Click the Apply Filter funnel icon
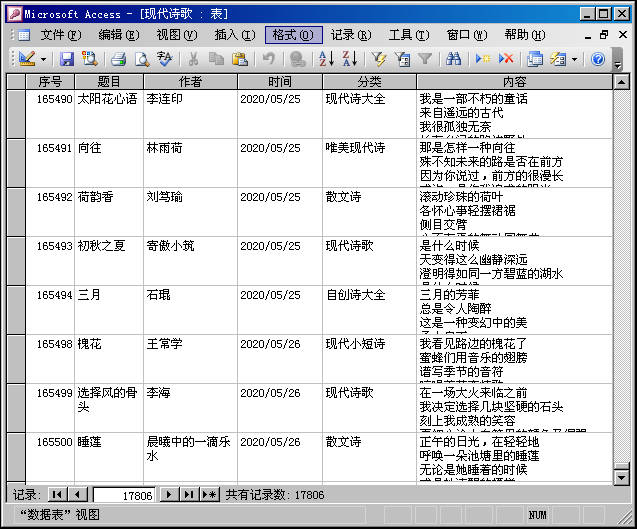Screen dimensions: 637x529 (425, 59)
